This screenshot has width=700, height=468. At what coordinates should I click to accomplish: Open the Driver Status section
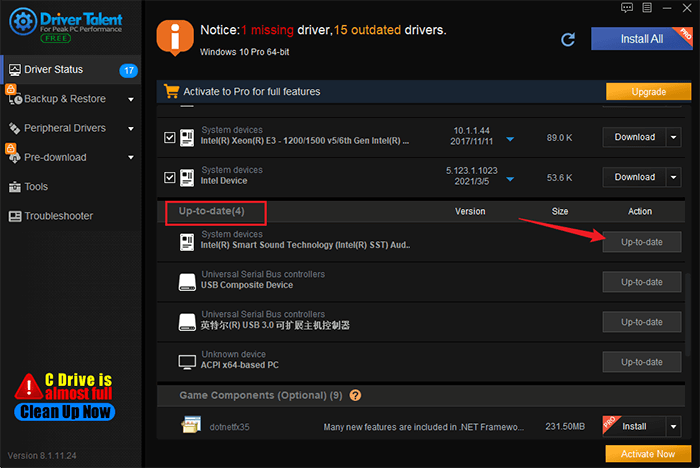[x=71, y=70]
